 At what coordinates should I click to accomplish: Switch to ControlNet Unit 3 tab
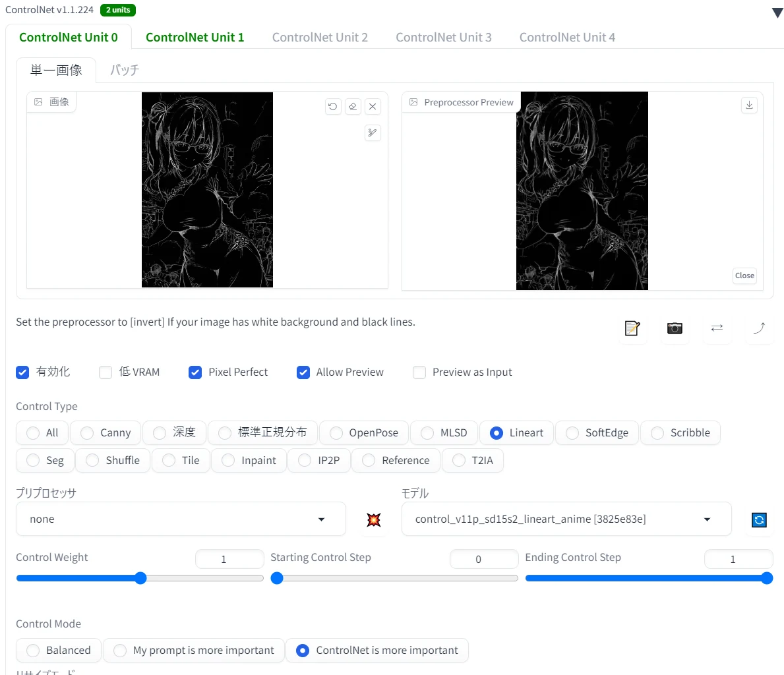tap(444, 38)
